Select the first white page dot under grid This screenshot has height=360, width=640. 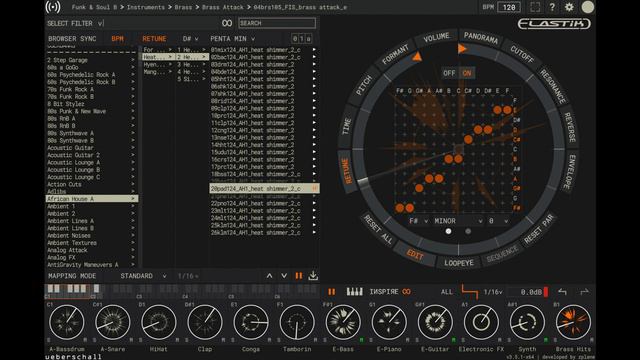tap(449, 231)
